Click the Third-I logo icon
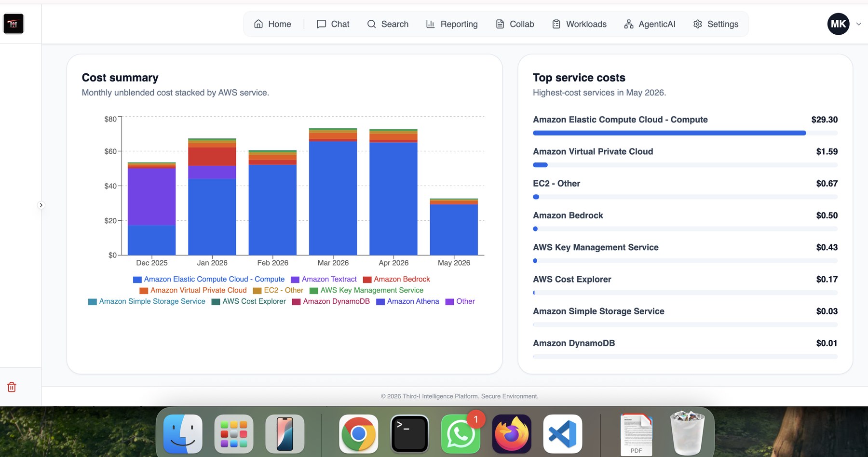Screen dimensions: 868x457 pyautogui.click(x=14, y=24)
